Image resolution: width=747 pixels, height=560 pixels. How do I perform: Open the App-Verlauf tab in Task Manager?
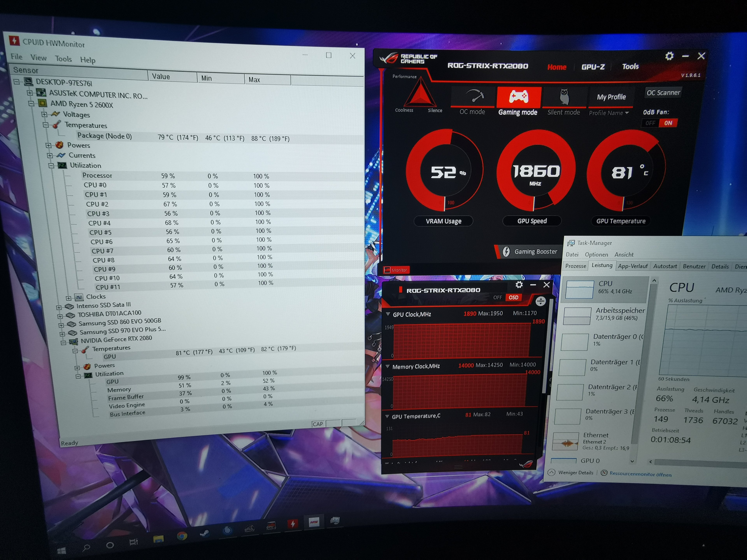tap(633, 266)
